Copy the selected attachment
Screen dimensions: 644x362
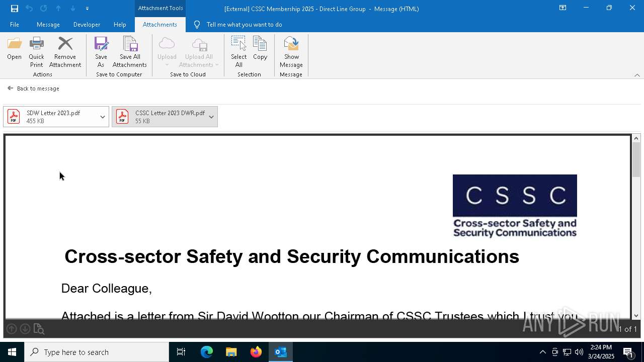coord(260,49)
